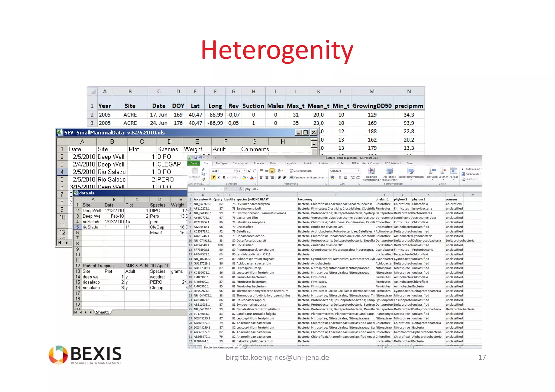Image resolution: width=555 pixels, height=392 pixels.
Task: Align cell content to top
Action: (x=262, y=171)
